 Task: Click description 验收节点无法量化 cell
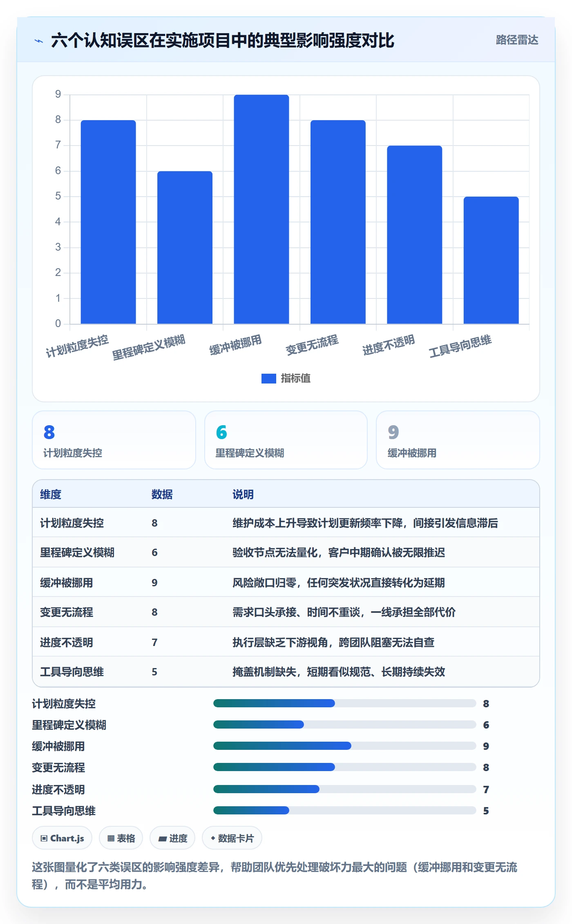pyautogui.click(x=339, y=553)
